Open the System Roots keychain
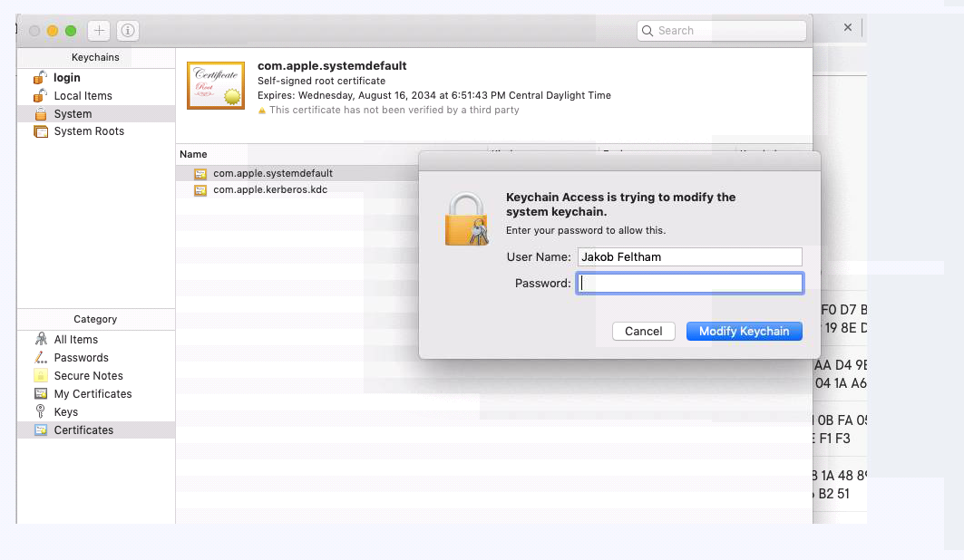Viewport: 964px width, 560px height. point(89,131)
